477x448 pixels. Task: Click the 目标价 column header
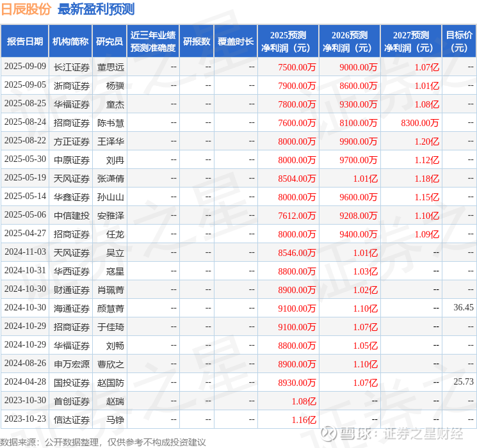point(459,41)
